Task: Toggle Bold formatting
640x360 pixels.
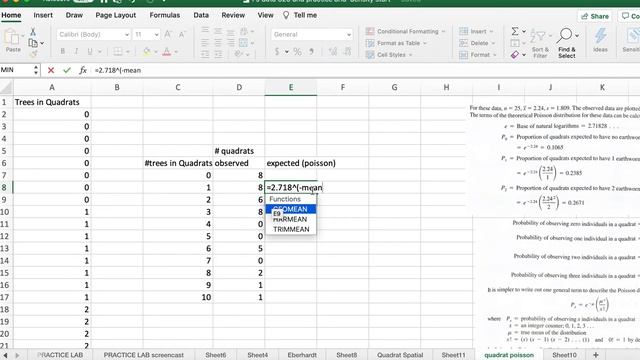Action: (x=62, y=51)
